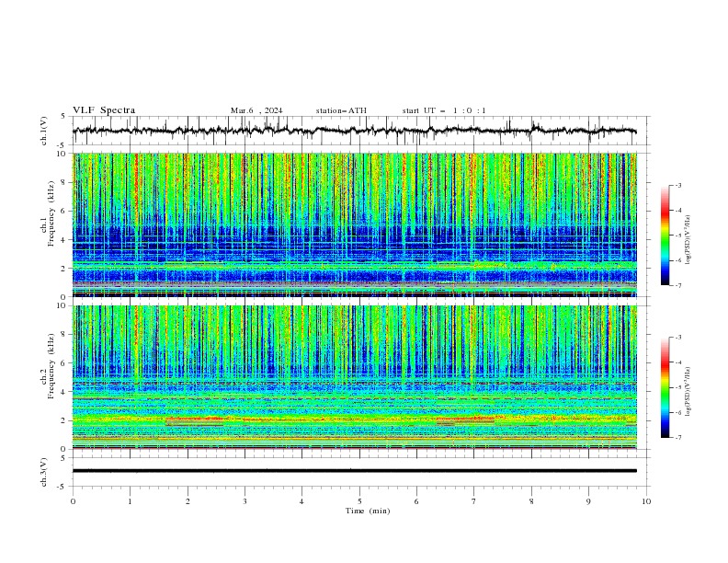Image resolution: width=728 pixels, height=563 pixels.
Task: Click the red 2 kHz band near minute 2 in ch.2
Action: point(194,419)
